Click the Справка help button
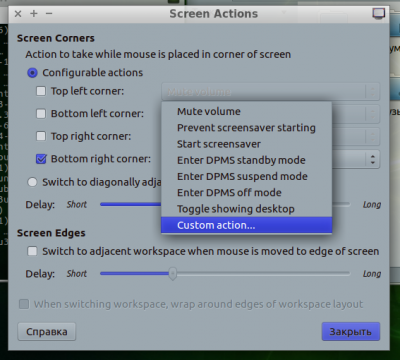The image size is (400, 360). click(x=47, y=332)
